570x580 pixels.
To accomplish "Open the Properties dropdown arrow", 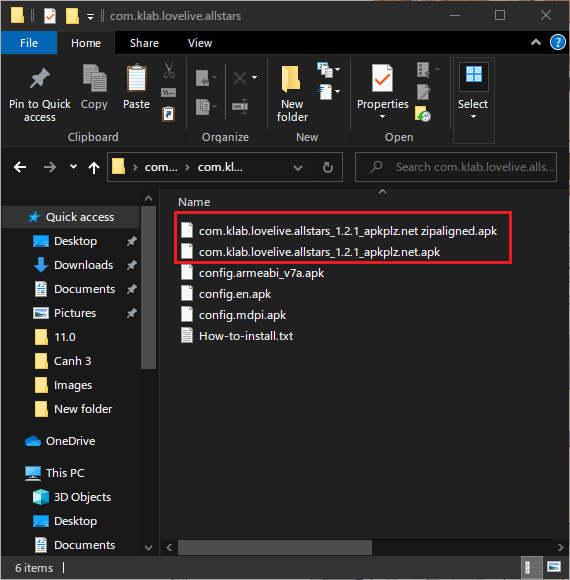I will click(382, 117).
